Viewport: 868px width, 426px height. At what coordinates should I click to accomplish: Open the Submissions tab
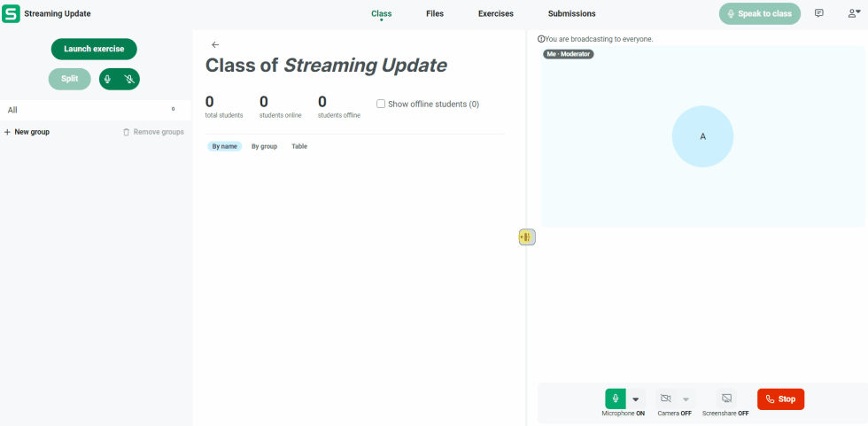[571, 13]
